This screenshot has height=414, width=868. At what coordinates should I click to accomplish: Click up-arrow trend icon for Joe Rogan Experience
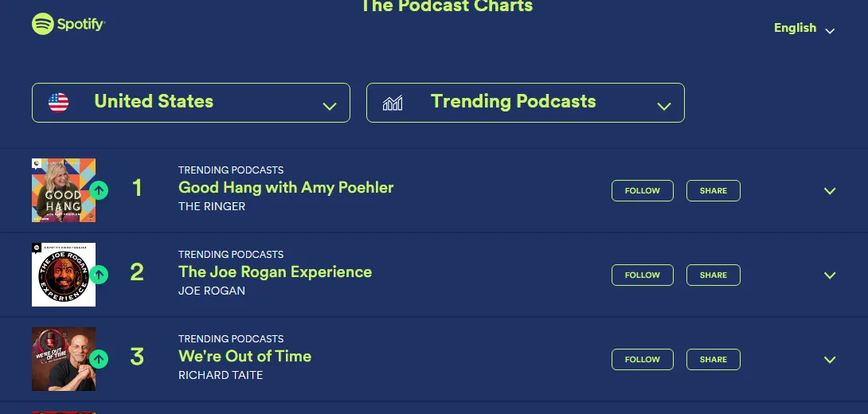[99, 275]
